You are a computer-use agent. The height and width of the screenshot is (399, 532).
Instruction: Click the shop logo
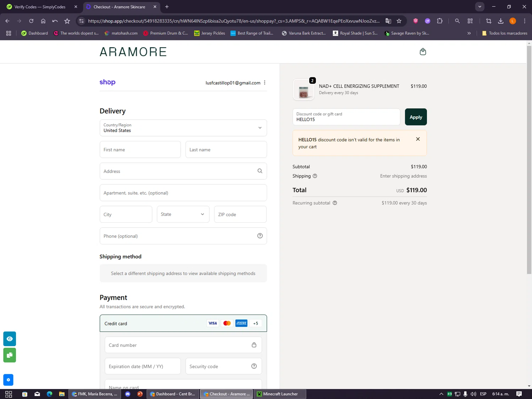pos(107,82)
